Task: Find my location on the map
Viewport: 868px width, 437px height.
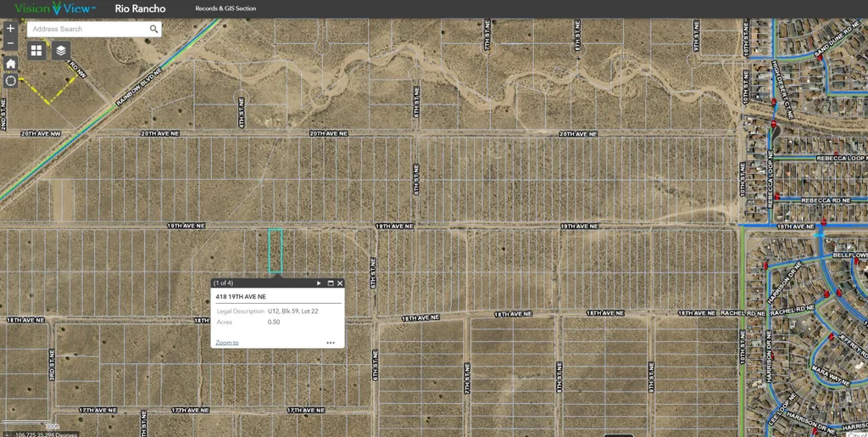Action: (10, 81)
